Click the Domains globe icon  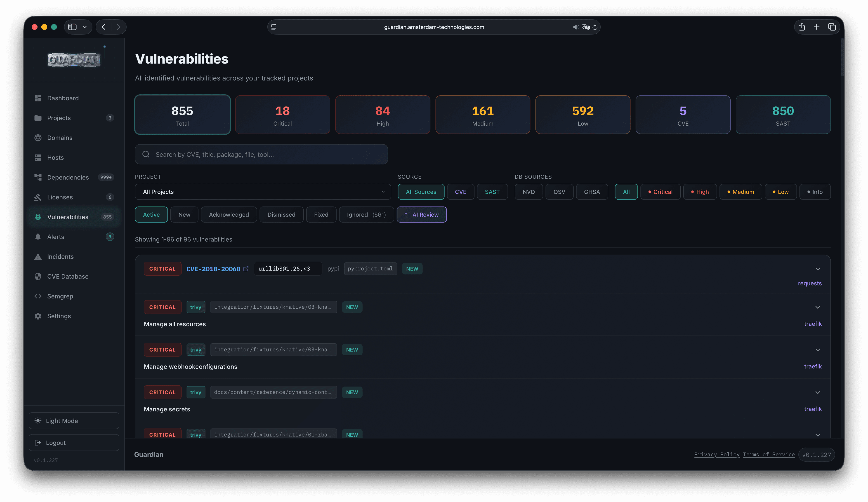pos(38,138)
